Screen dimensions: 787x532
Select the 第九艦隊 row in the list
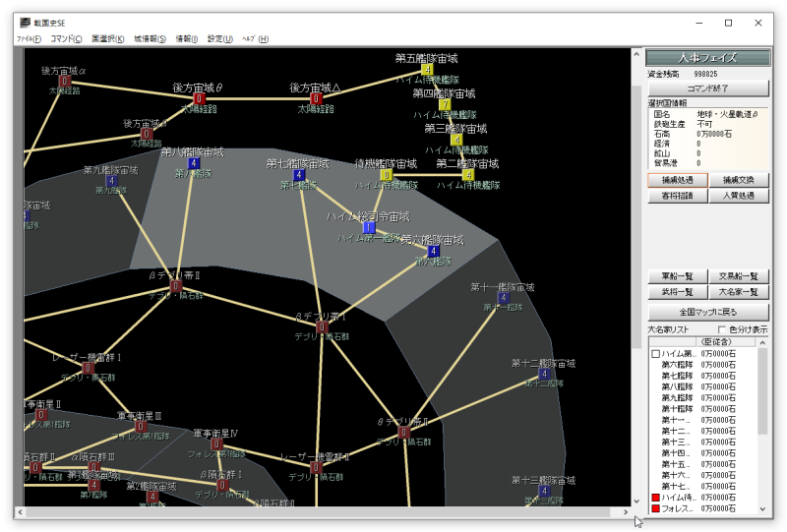702,398
